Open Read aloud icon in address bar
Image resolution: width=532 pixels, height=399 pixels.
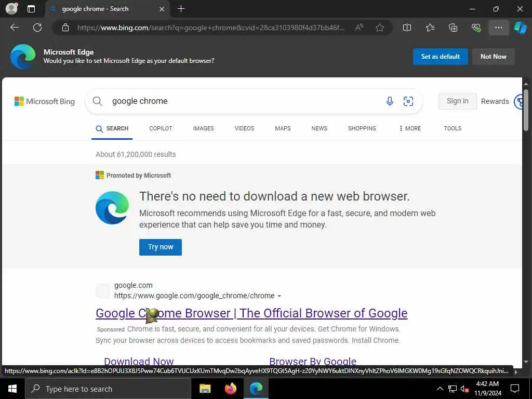pos(359,28)
